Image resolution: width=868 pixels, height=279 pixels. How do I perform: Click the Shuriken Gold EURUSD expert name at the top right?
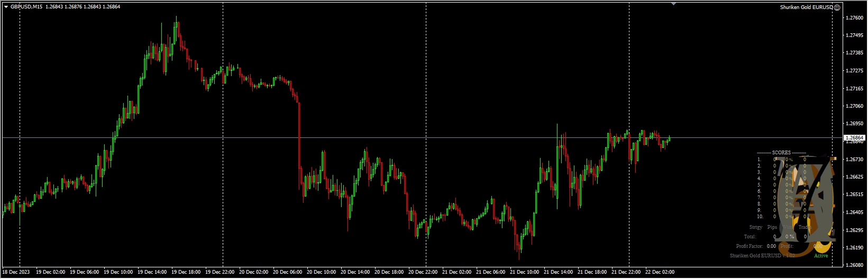coord(806,7)
